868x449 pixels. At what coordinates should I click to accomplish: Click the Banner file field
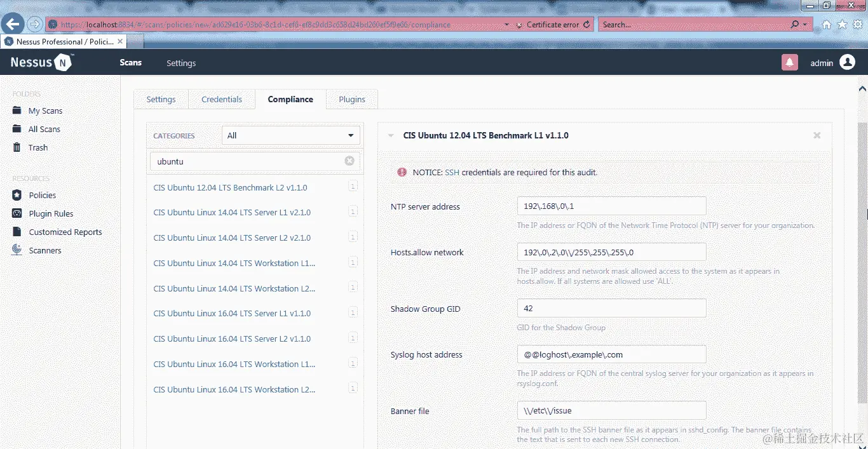[612, 410]
